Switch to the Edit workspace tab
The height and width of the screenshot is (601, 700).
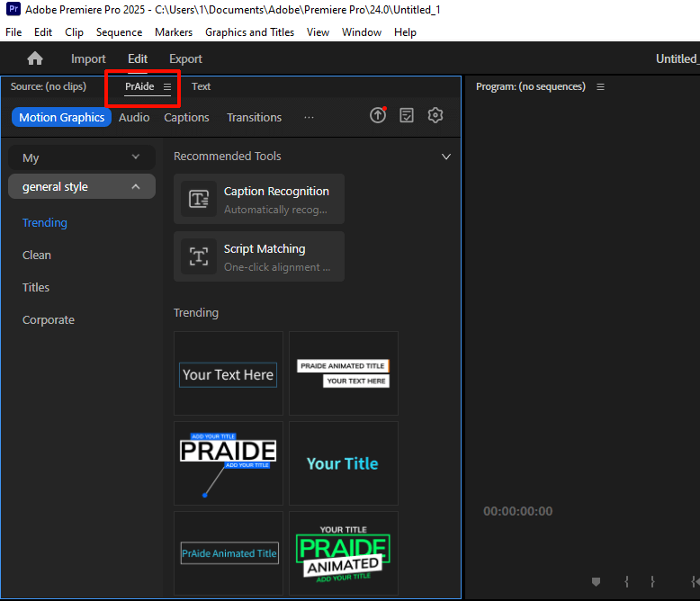pos(138,59)
